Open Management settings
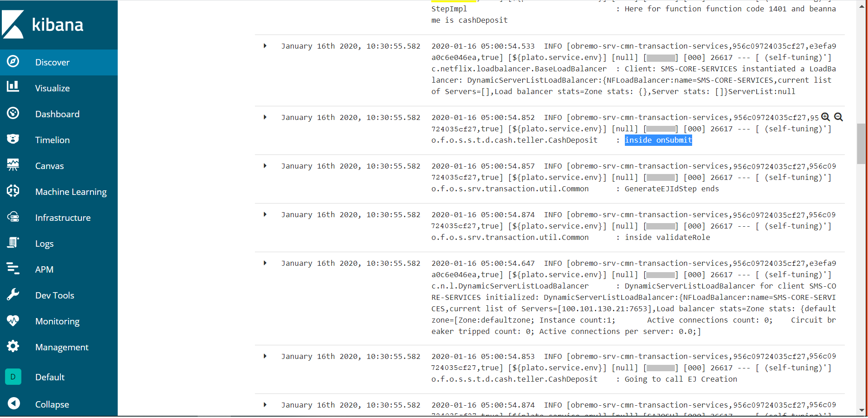This screenshot has height=418, width=868. pos(59,347)
